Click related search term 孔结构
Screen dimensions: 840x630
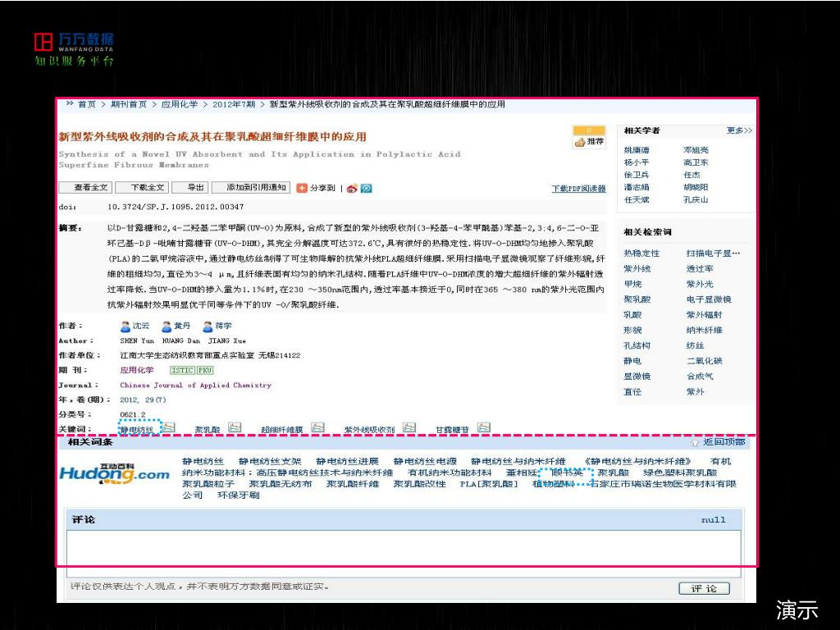pos(637,345)
